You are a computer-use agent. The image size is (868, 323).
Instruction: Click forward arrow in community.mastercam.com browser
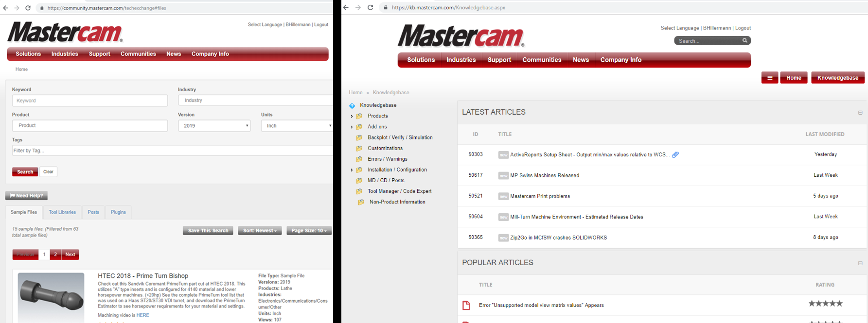pos(17,8)
